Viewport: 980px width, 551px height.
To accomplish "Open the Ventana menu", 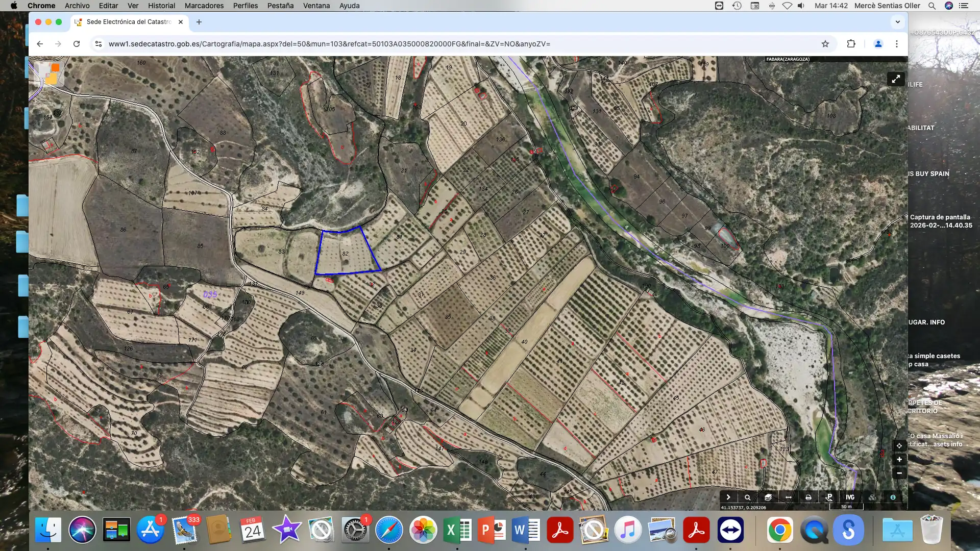I will point(316,6).
